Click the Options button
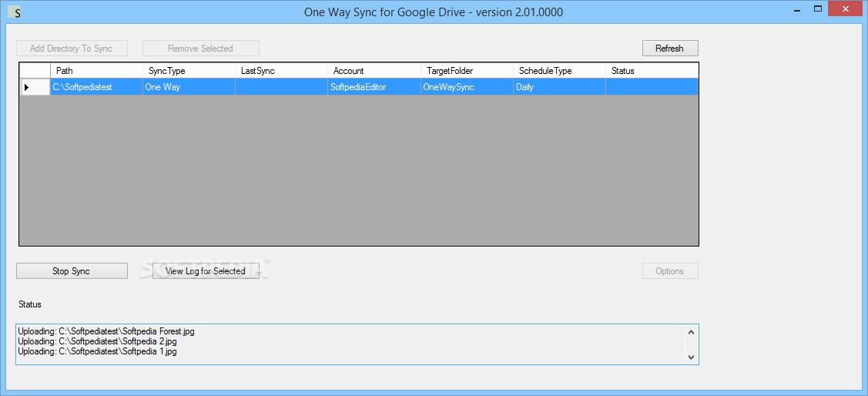 point(670,271)
